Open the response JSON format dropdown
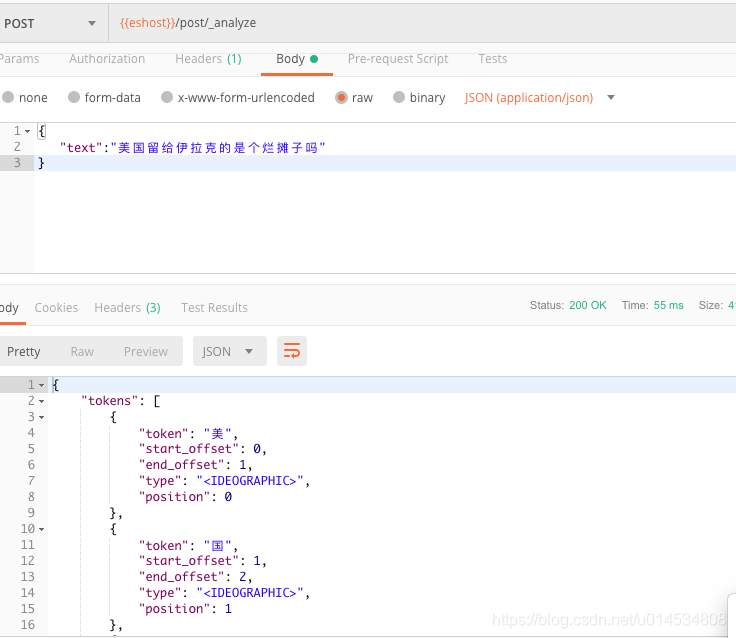This screenshot has width=736, height=638. coord(230,351)
